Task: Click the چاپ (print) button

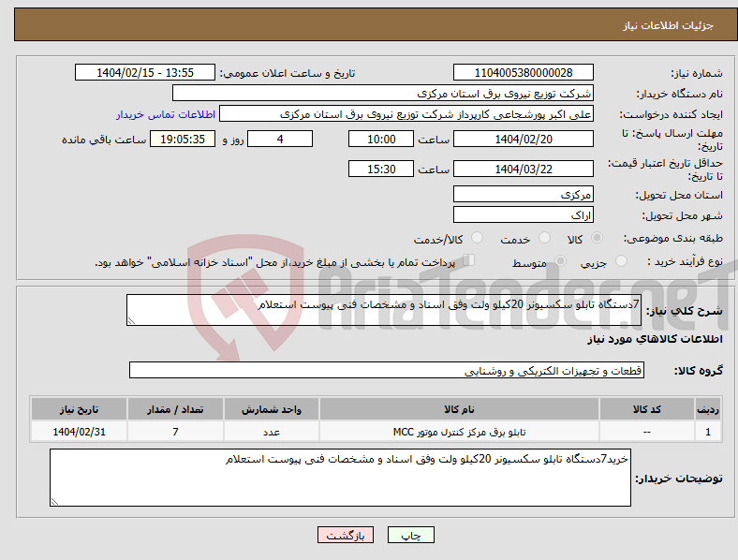Action: 410,535
